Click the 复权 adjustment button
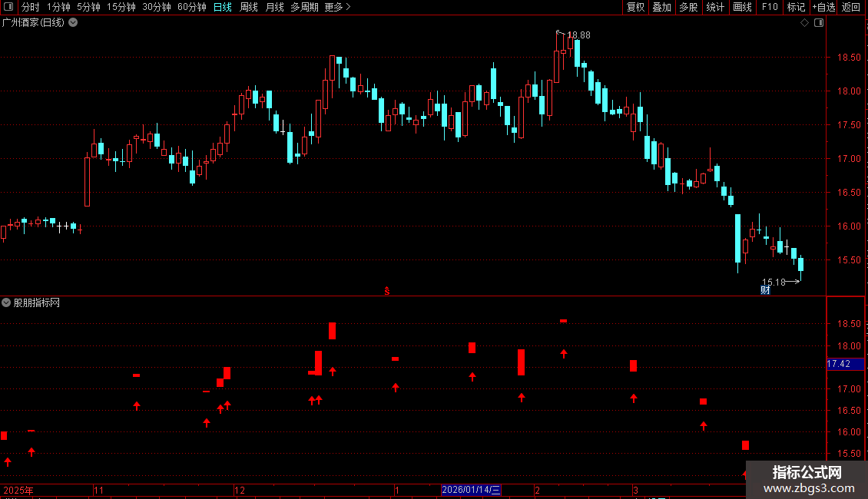The height and width of the screenshot is (499, 868). [635, 7]
